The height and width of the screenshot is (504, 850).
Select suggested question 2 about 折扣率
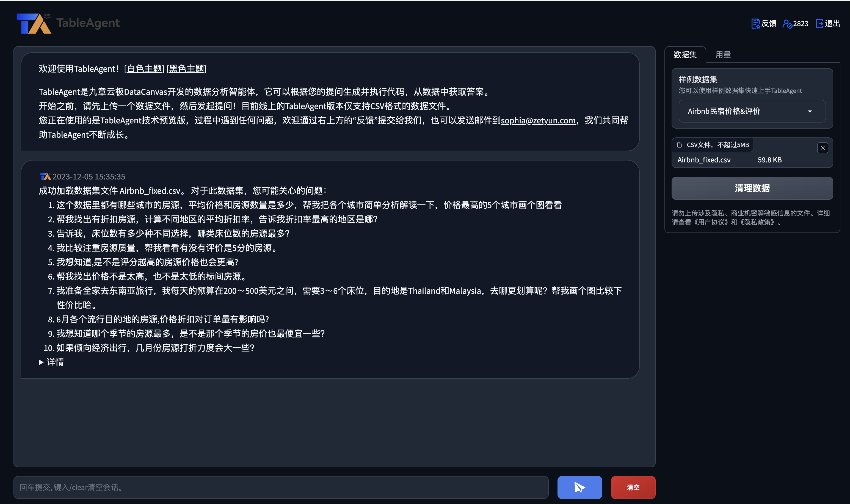[217, 219]
